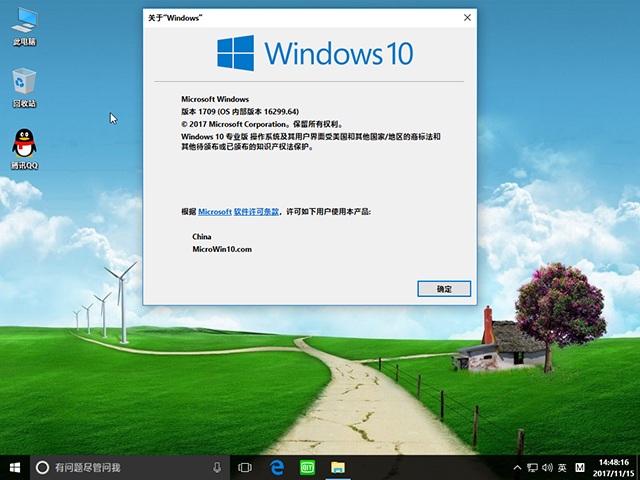Show hidden system tray icons
Screen dimensions: 640x480
[x=517, y=467]
